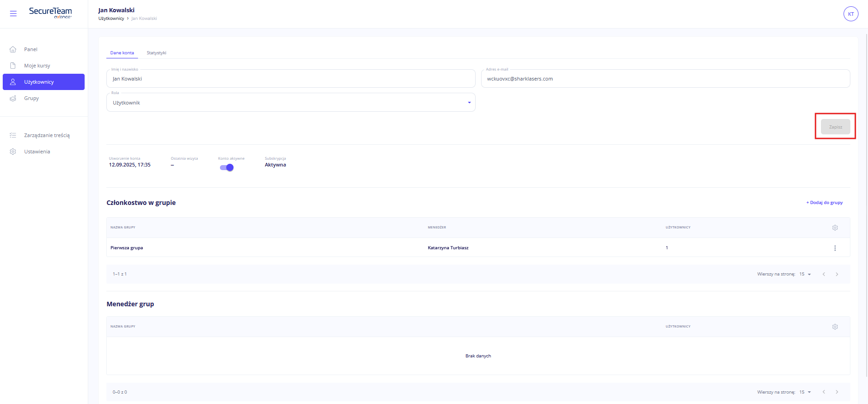
Task: Open Moje kursy from the sidebar
Action: click(37, 66)
